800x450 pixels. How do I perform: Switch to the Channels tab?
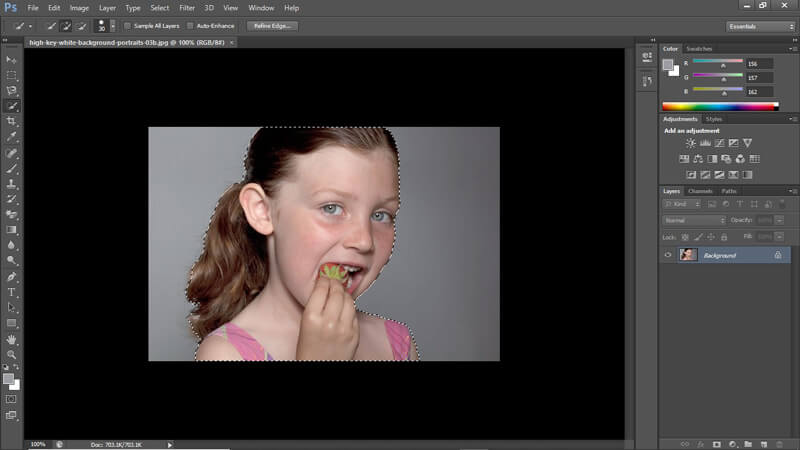point(700,191)
